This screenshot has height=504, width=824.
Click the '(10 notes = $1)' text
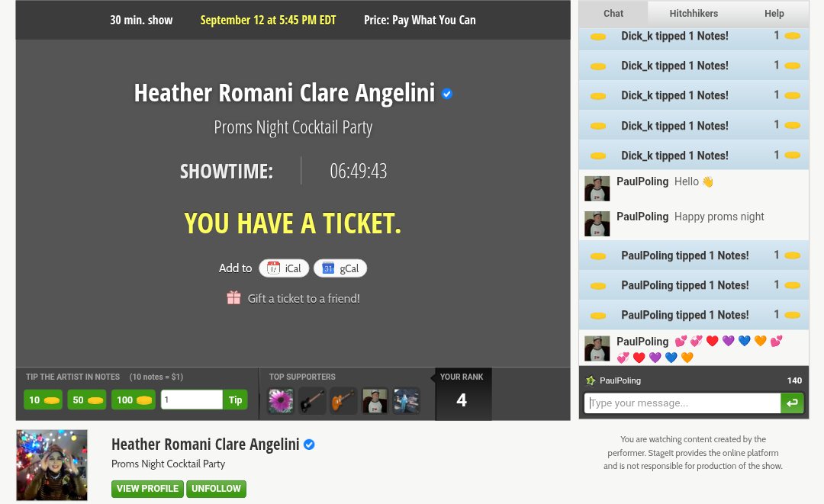pyautogui.click(x=156, y=377)
